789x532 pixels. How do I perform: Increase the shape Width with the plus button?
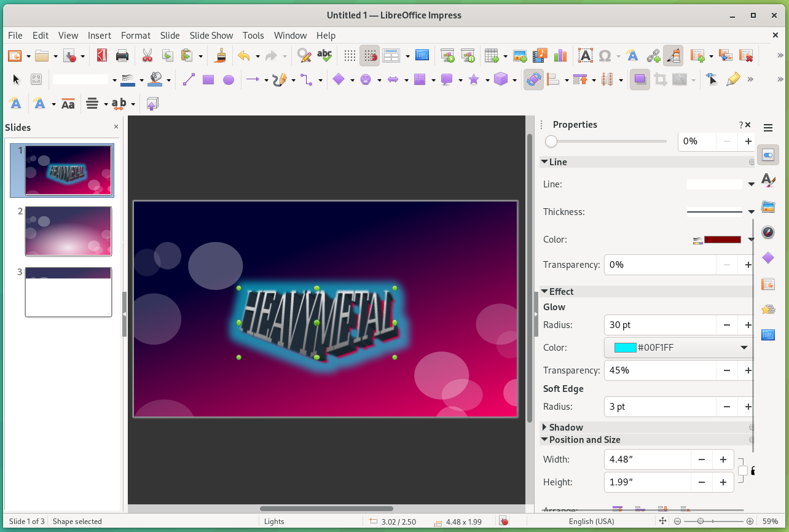723,459
